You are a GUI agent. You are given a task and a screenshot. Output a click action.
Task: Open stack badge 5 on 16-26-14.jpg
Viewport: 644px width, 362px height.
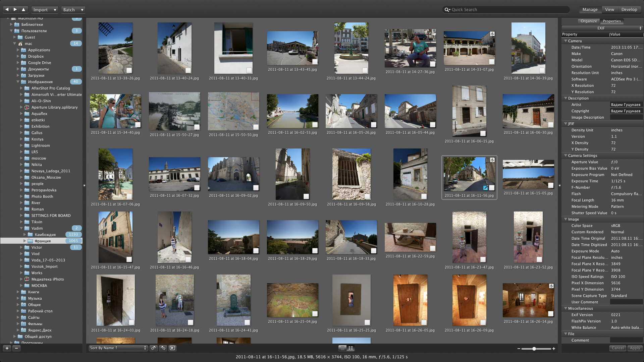(551, 286)
